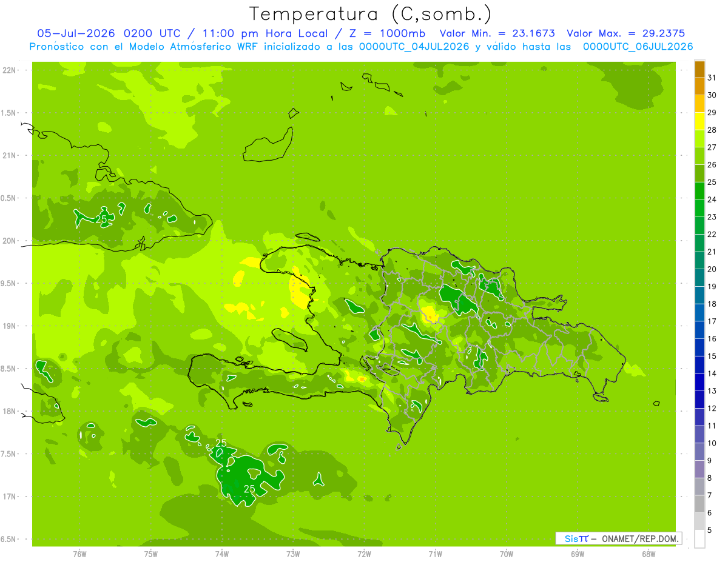Viewport: 728px width, 562px height.
Task: Click the "73W" longitude axis label
Action: 293,554
